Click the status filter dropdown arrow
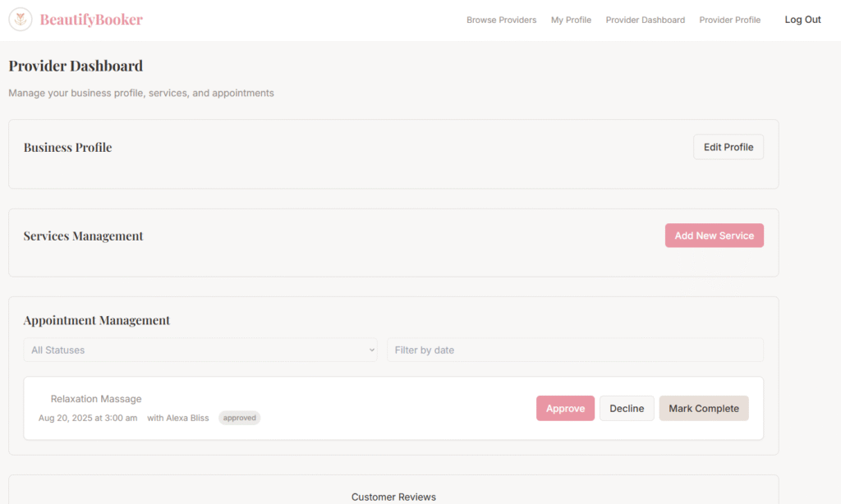The width and height of the screenshot is (841, 504). point(372,351)
